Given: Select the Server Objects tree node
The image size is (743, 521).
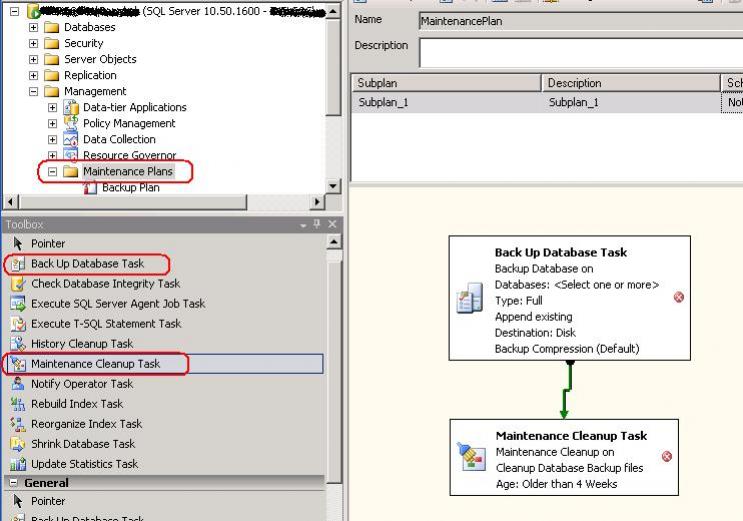Looking at the screenshot, I should 100,59.
